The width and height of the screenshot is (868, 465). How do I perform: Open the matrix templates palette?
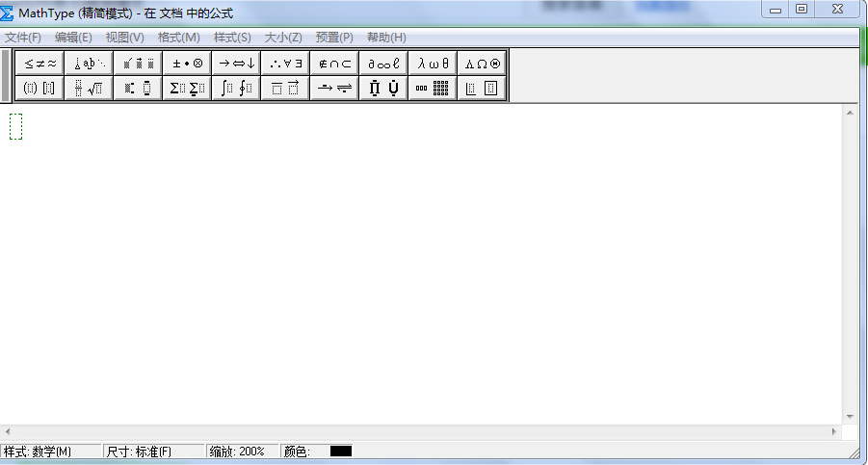click(x=433, y=89)
